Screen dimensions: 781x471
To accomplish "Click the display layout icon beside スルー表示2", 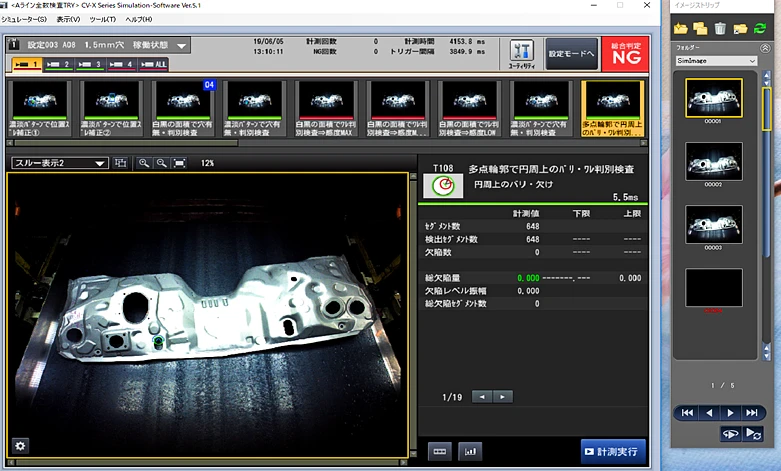I will pos(120,163).
